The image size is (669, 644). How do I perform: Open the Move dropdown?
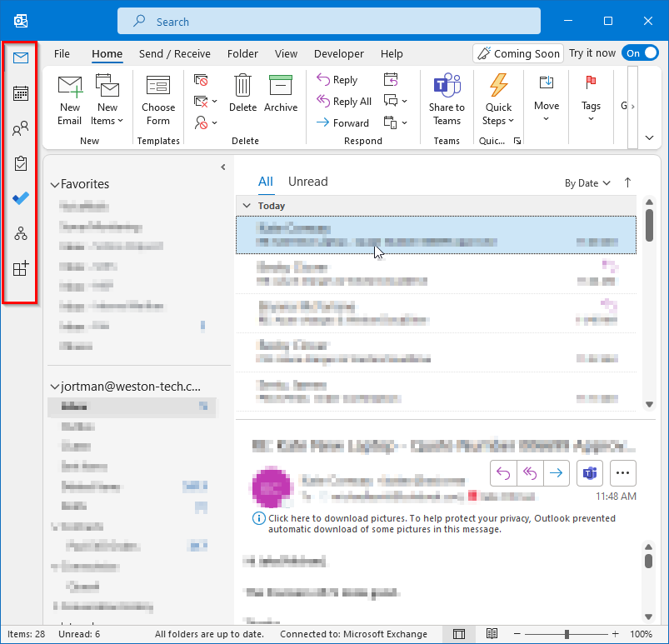coord(547,98)
